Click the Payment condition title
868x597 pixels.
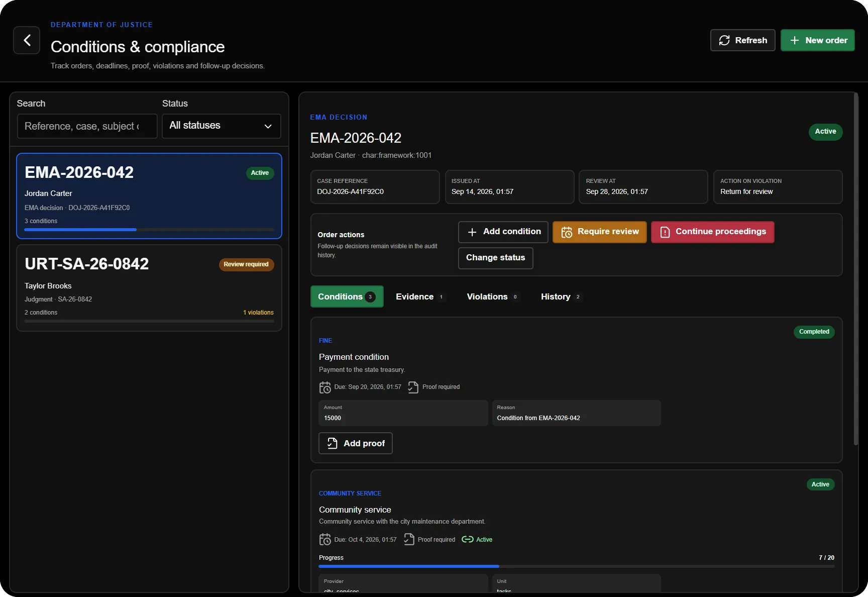click(x=354, y=357)
